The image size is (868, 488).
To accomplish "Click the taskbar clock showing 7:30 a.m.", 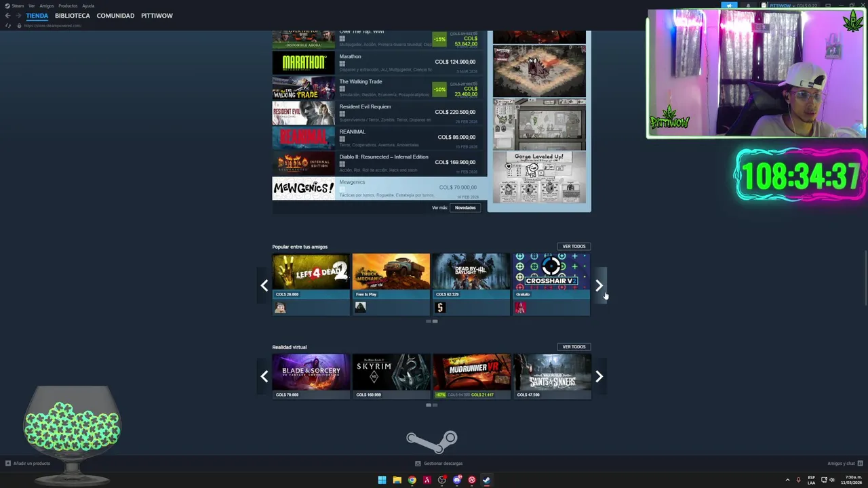I will pos(852,480).
